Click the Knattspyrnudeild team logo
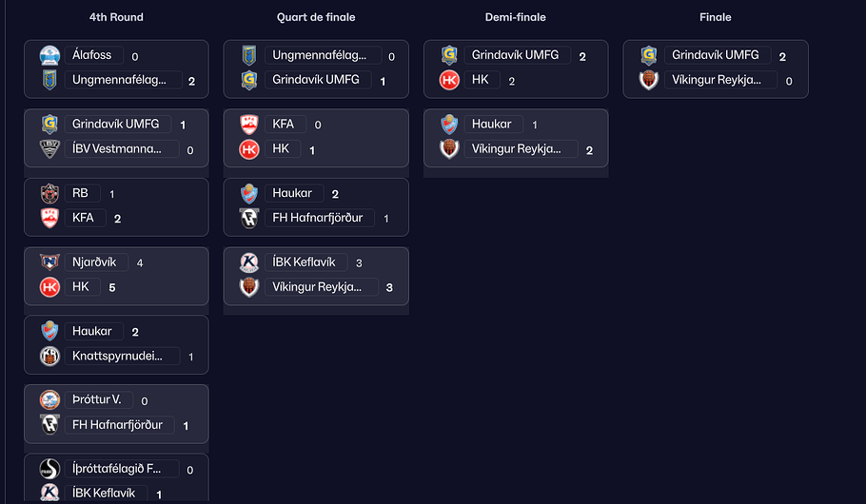This screenshot has height=504, width=866. pos(50,357)
